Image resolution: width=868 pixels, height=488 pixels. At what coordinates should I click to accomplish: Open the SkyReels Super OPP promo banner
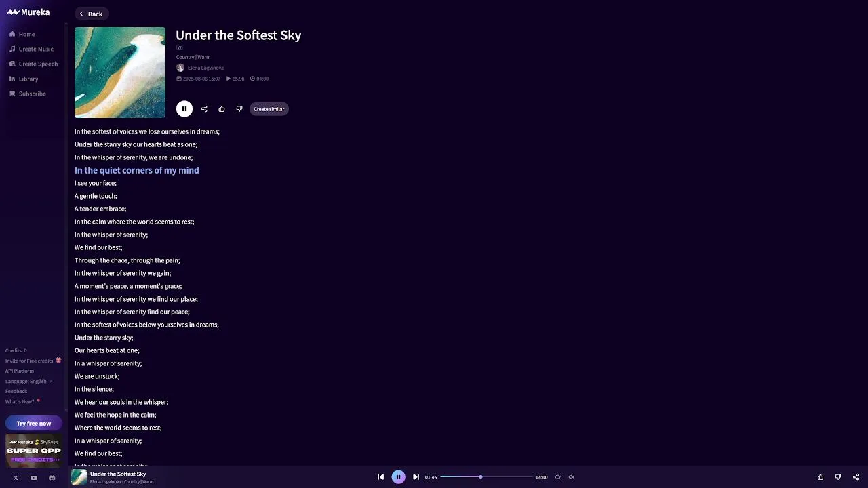pyautogui.click(x=34, y=451)
